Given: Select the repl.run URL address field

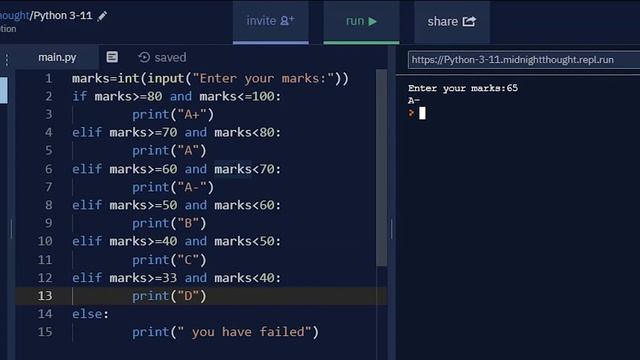Looking at the screenshot, I should [x=524, y=60].
